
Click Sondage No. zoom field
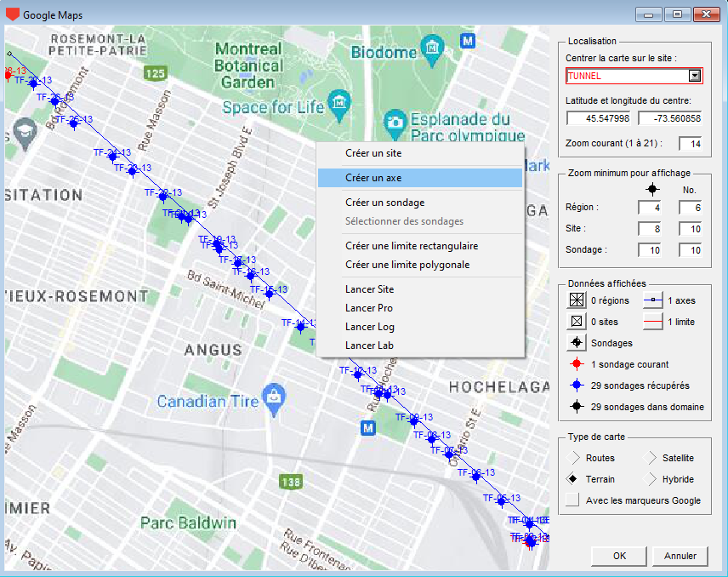coord(691,250)
